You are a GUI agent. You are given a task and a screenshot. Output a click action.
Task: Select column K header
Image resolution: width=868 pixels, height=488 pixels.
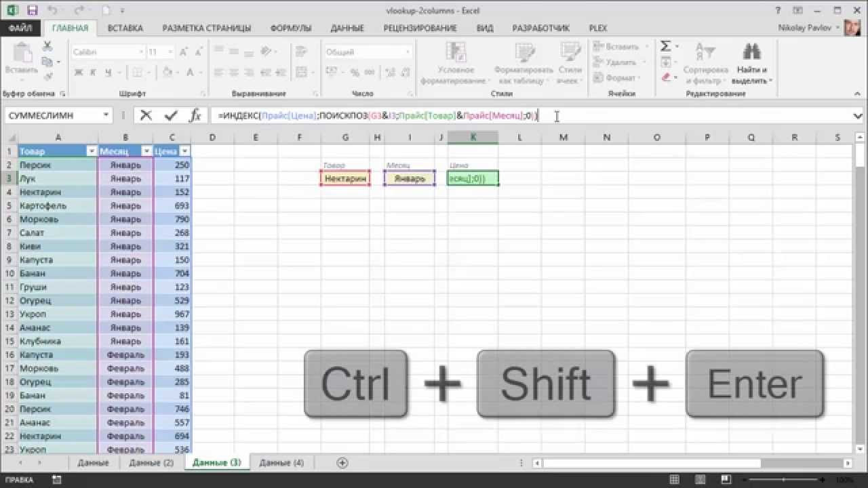coord(473,138)
